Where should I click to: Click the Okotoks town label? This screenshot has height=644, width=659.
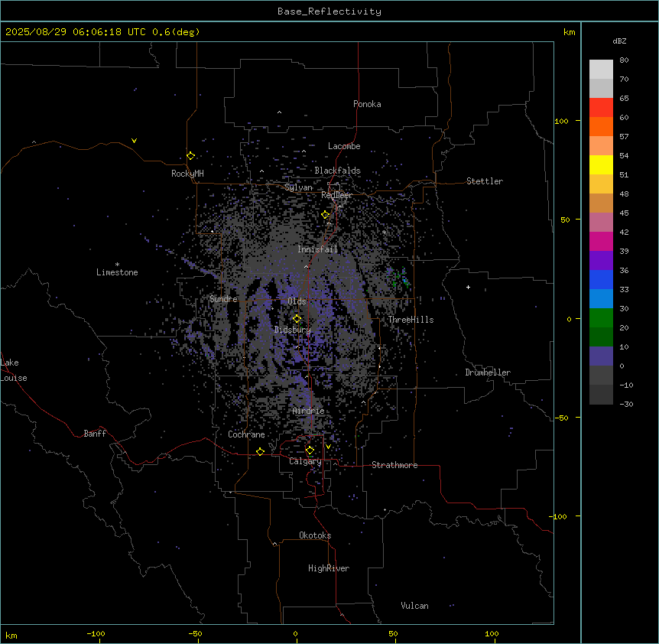pyautogui.click(x=315, y=535)
